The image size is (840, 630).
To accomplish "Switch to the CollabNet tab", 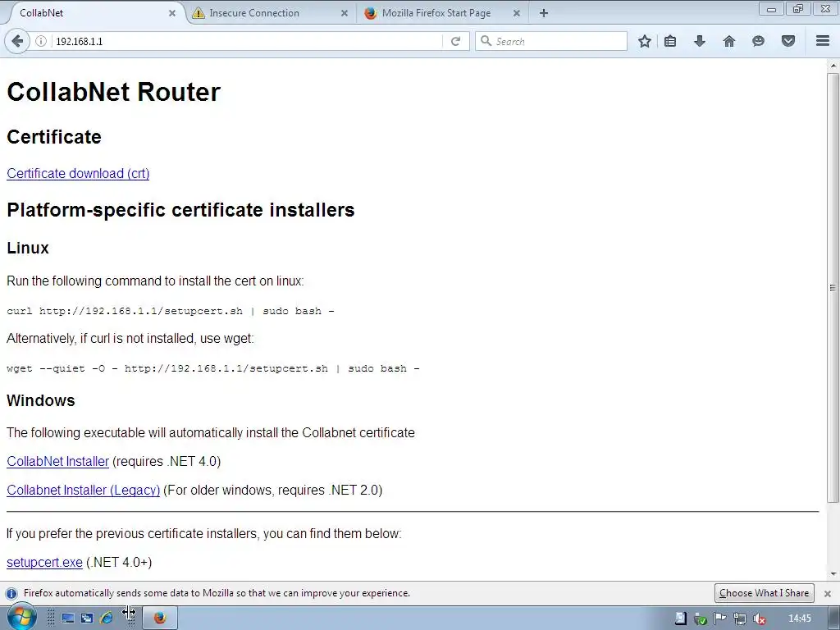I will point(91,13).
